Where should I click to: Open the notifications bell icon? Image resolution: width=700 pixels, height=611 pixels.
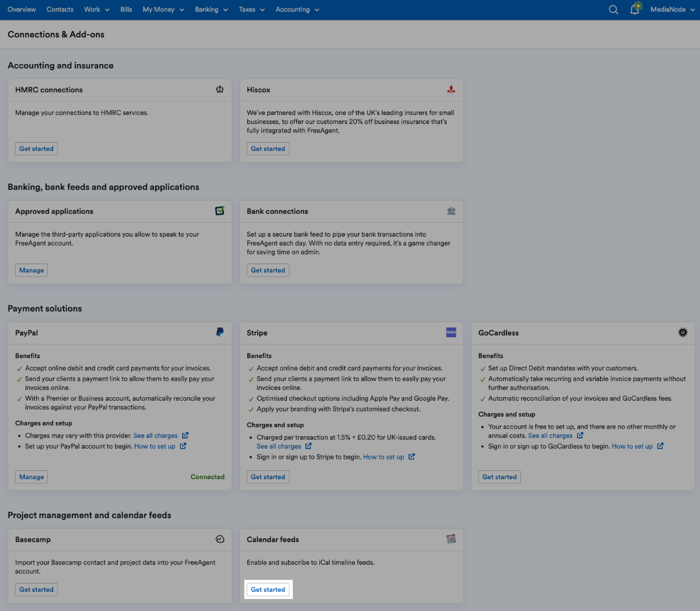pos(635,9)
